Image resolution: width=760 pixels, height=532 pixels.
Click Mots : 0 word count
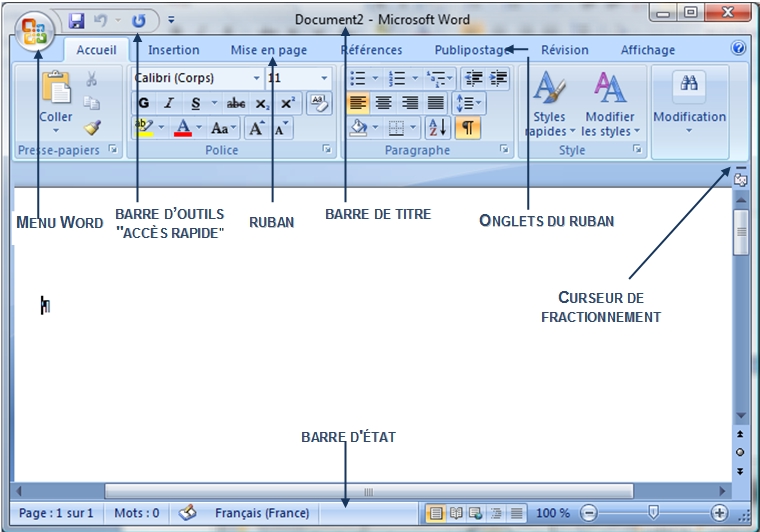pos(137,513)
